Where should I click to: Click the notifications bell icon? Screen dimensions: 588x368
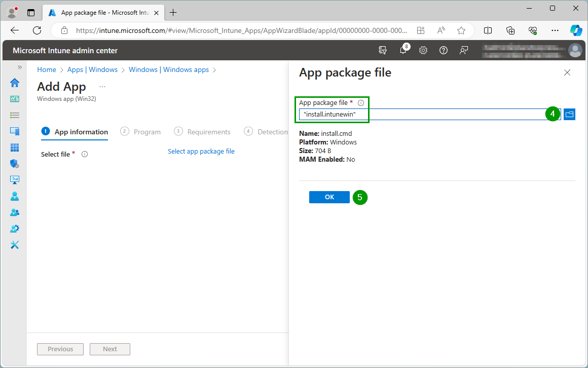[x=403, y=50]
